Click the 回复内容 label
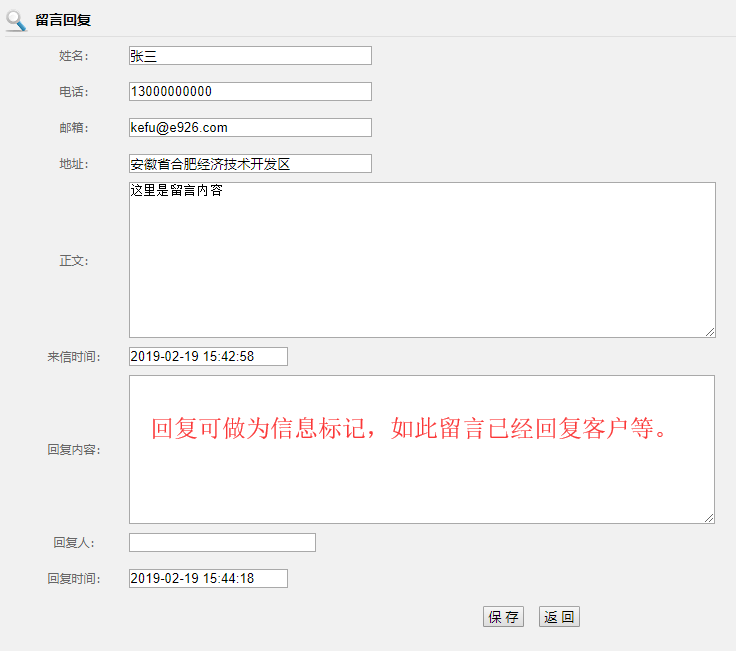 pyautogui.click(x=73, y=450)
